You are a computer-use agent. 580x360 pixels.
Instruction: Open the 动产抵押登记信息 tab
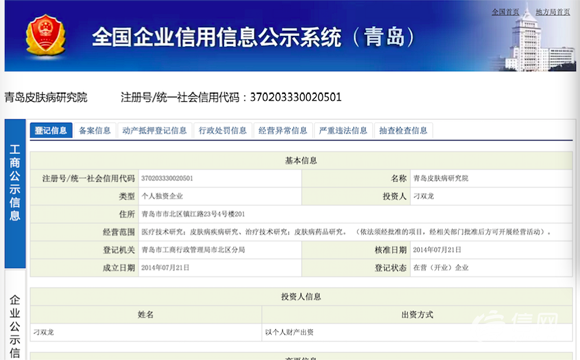click(155, 130)
